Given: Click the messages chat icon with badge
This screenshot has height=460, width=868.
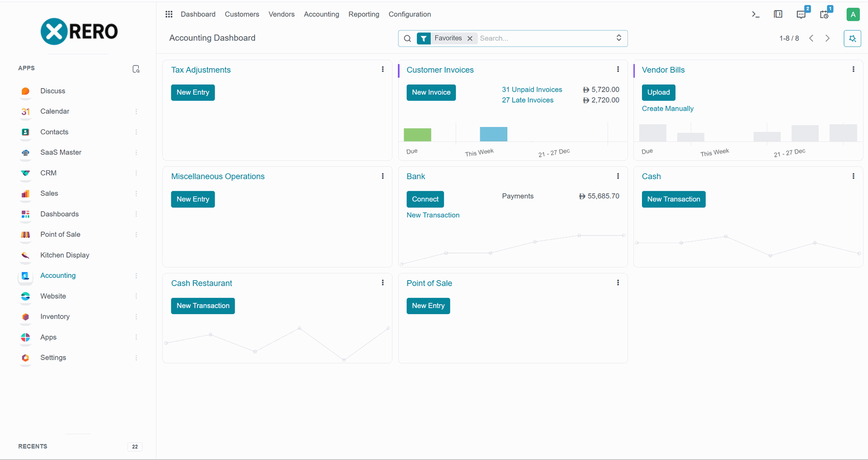Looking at the screenshot, I should 801,14.
